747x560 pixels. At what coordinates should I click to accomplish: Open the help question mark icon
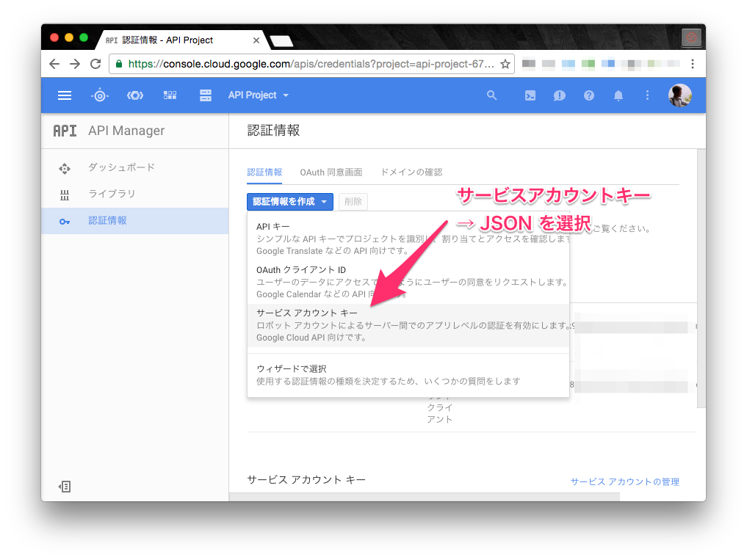[x=589, y=95]
